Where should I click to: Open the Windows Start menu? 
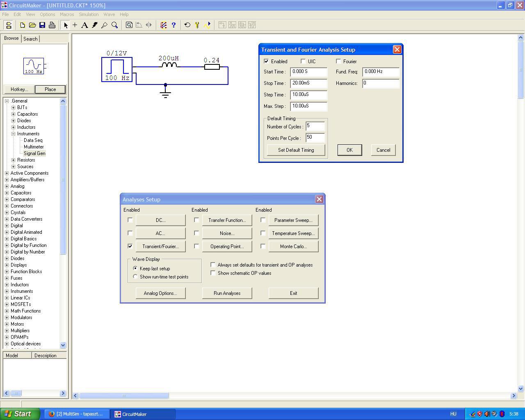(x=20, y=414)
